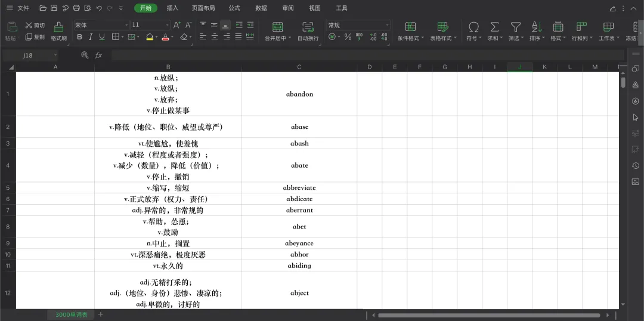Click the print icon in quick toolbar
The width and height of the screenshot is (644, 321).
click(76, 8)
